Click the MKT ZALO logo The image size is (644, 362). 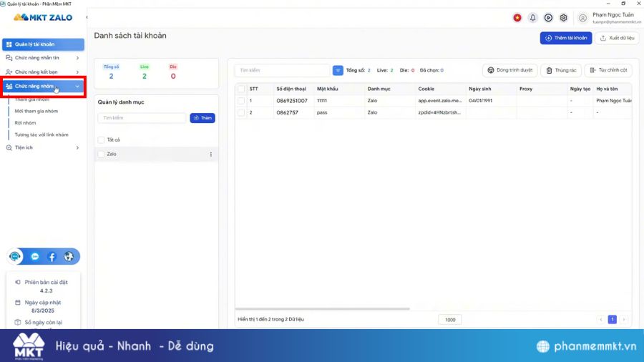pyautogui.click(x=43, y=17)
